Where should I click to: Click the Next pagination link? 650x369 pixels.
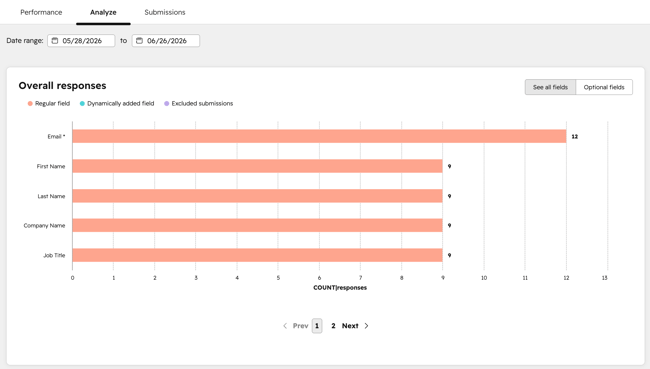click(x=350, y=326)
